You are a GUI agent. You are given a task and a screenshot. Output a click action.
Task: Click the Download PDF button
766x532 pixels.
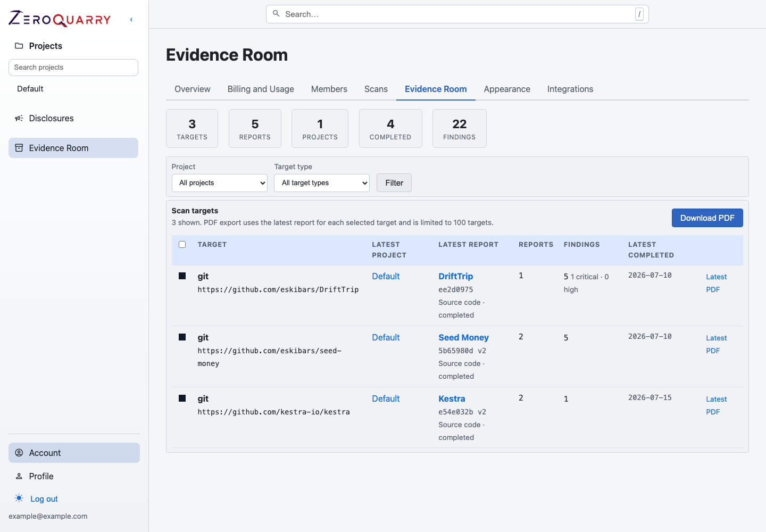pyautogui.click(x=707, y=218)
